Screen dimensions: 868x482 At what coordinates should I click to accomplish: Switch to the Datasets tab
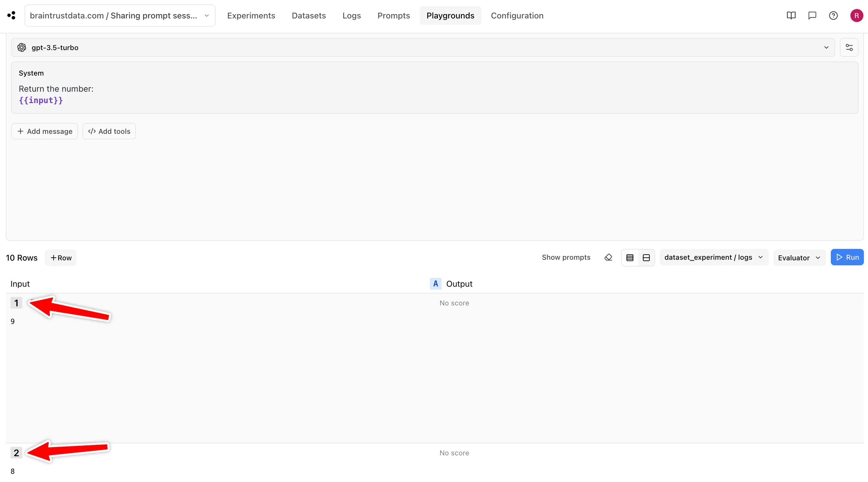pyautogui.click(x=308, y=16)
